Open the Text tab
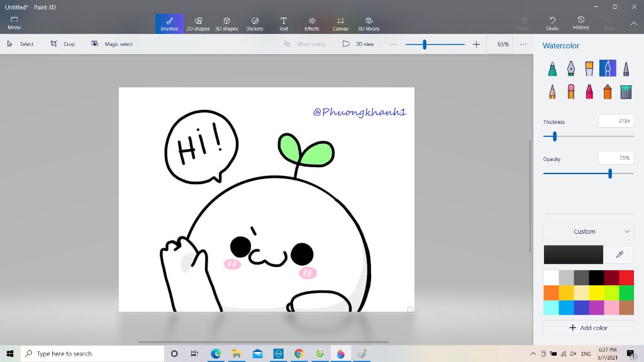This screenshot has width=644, height=362. (x=284, y=23)
